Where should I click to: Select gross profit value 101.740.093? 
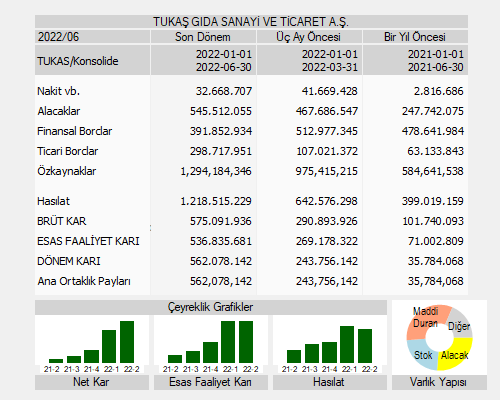tap(433, 221)
